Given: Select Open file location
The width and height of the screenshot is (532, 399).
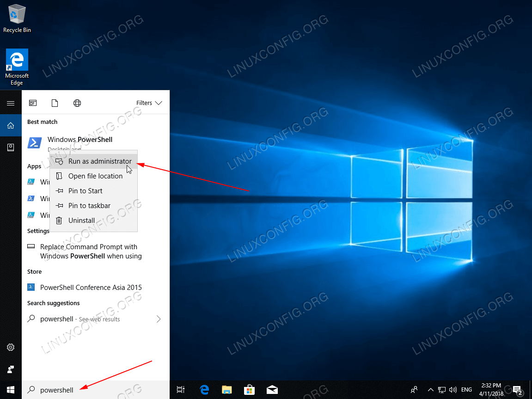Looking at the screenshot, I should (94, 176).
